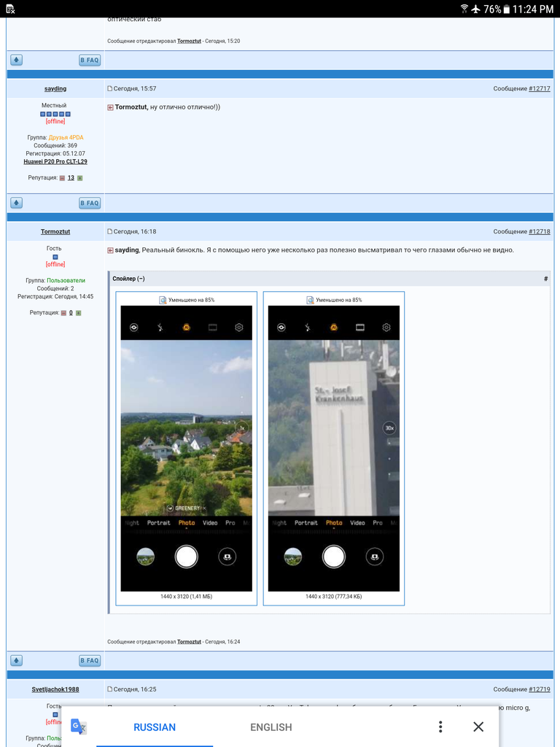Screen dimensions: 560x747
Task: Click magnifier icon on first 'Уменьшено на 85%'
Action: pos(163,300)
